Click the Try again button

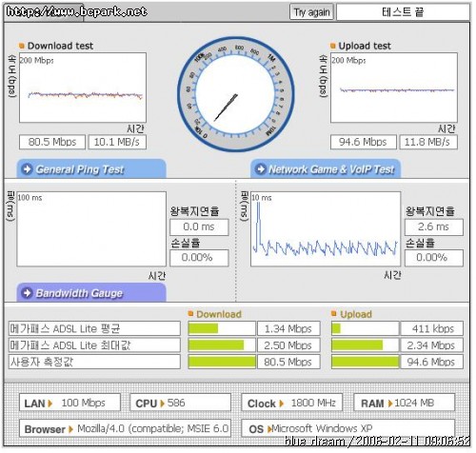point(311,12)
